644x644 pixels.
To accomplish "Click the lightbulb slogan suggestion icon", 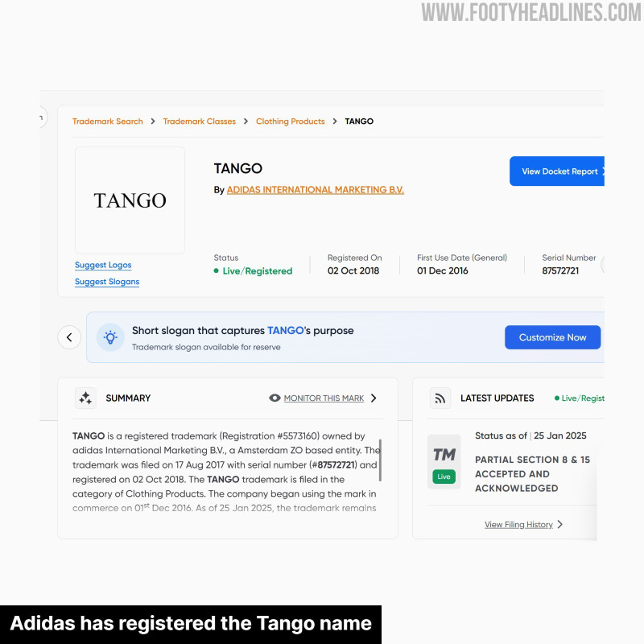I will [x=110, y=337].
